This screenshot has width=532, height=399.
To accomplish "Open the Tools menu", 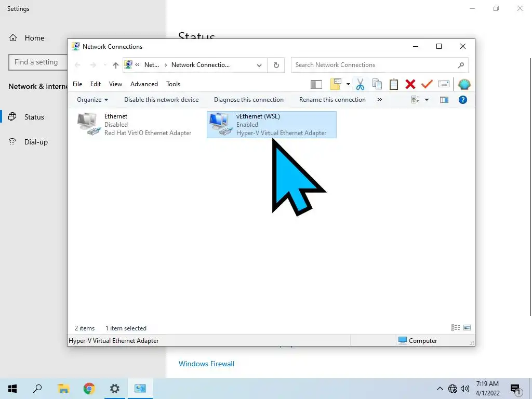I will tap(173, 84).
